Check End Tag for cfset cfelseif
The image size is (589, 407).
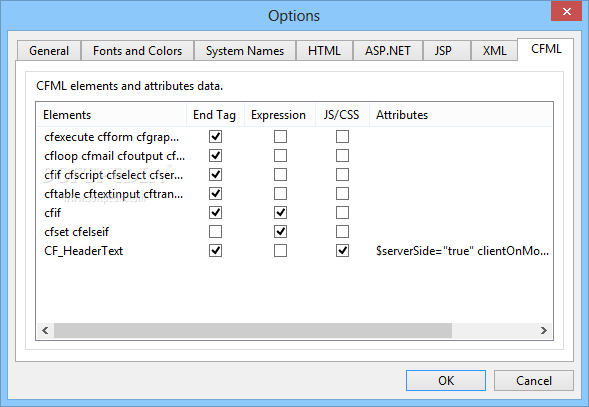215,231
